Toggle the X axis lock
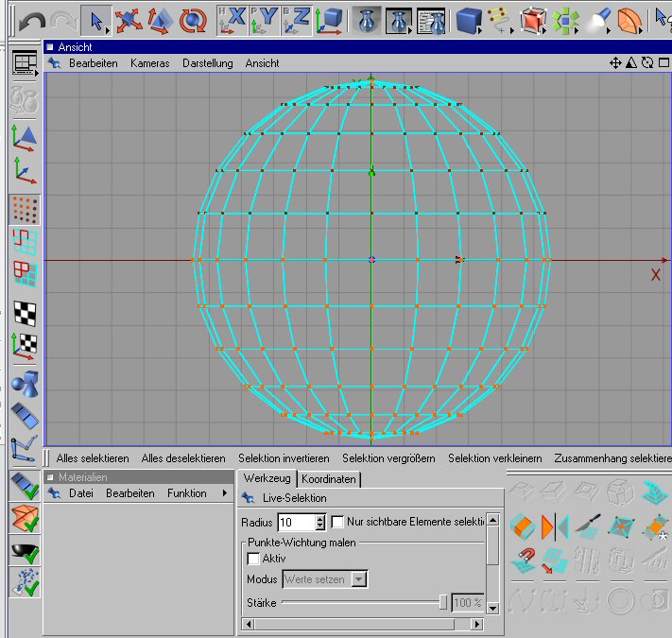 click(x=232, y=20)
